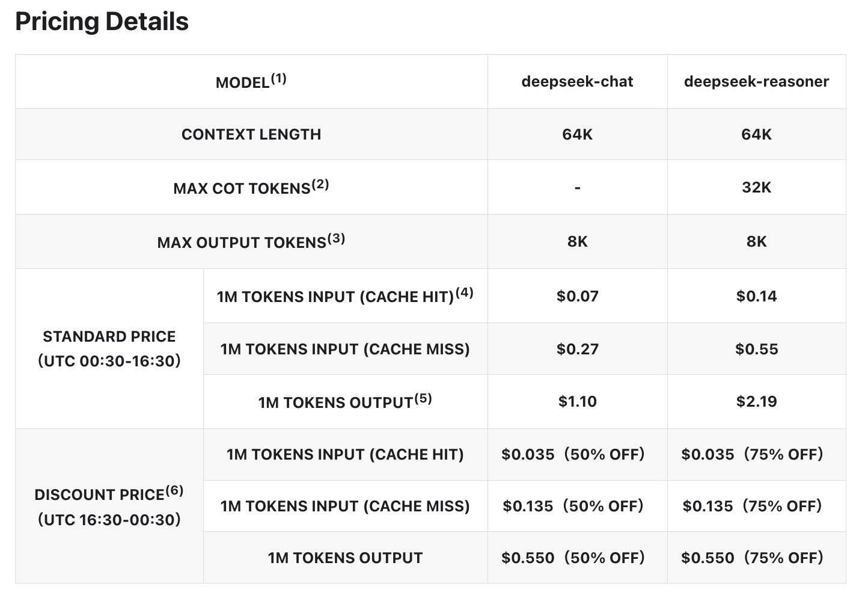This screenshot has width=868, height=604.
Task: Select the MODEL header cell
Action: point(251,81)
